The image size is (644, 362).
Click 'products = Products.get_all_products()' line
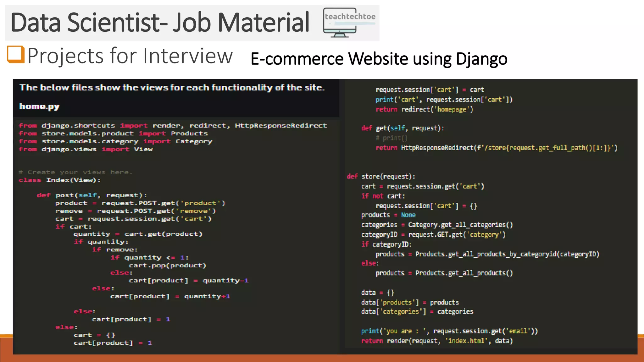coord(444,273)
